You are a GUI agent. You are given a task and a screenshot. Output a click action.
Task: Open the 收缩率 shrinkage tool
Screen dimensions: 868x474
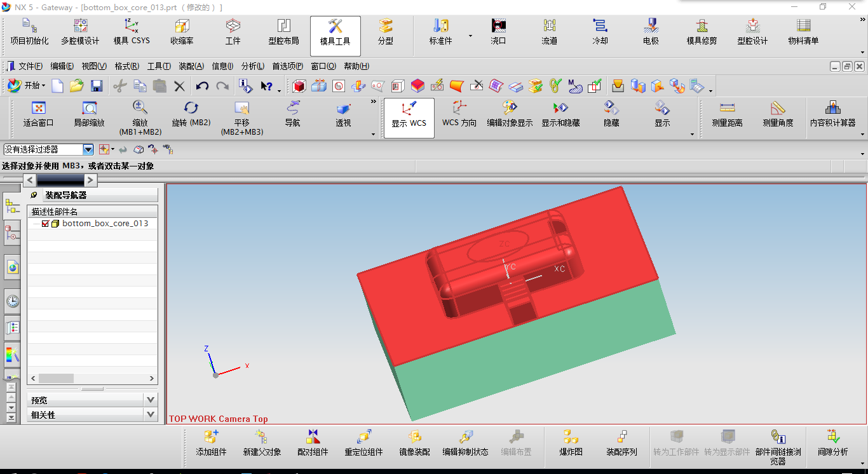tap(182, 27)
